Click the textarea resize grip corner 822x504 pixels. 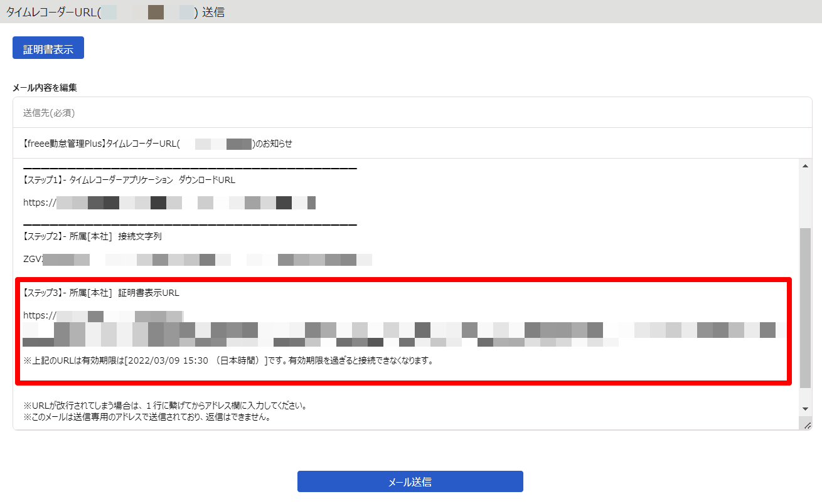(x=806, y=424)
